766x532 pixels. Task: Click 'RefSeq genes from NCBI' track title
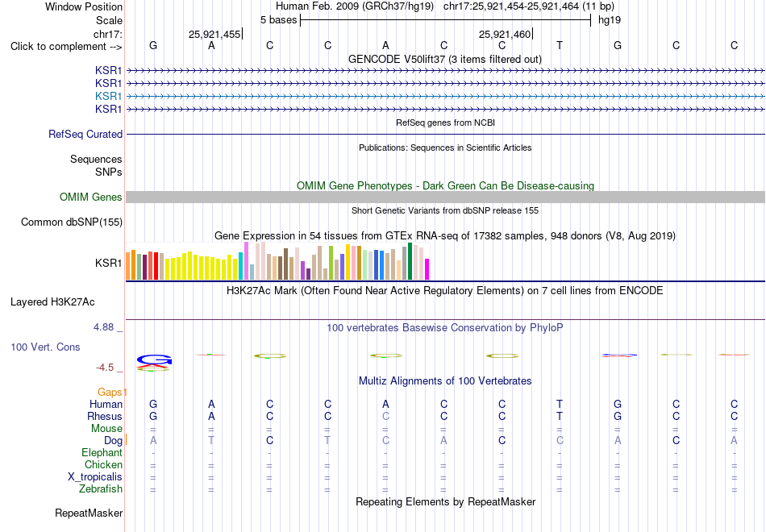pos(446,123)
